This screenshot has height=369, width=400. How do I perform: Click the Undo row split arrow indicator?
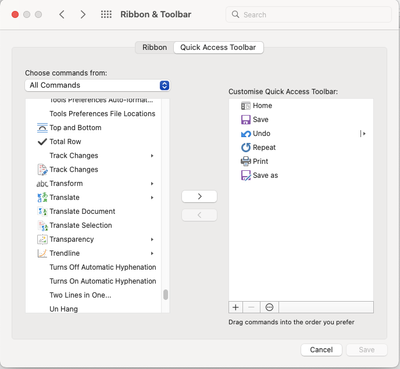pos(363,134)
